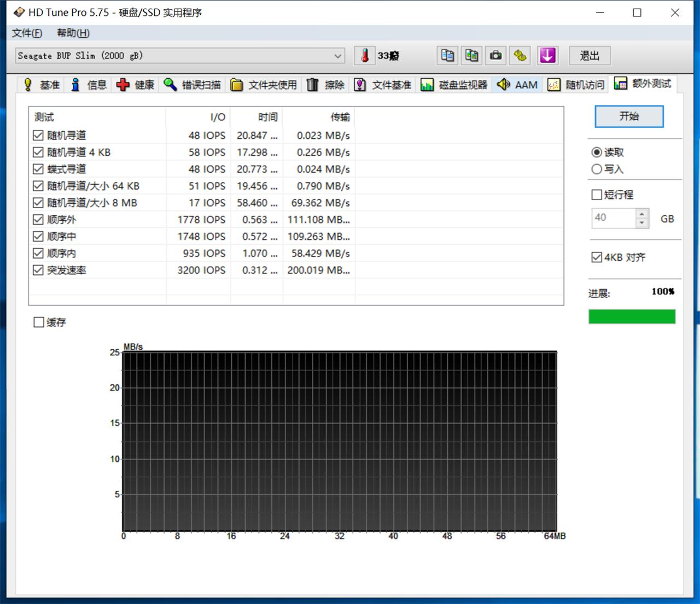Click the purple download arrow icon
The width and height of the screenshot is (700, 604).
(547, 55)
